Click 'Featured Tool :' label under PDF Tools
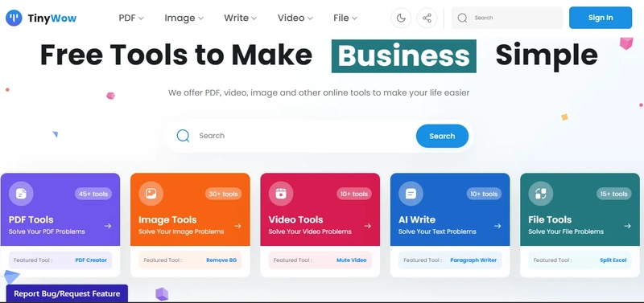644x303 pixels. click(33, 260)
